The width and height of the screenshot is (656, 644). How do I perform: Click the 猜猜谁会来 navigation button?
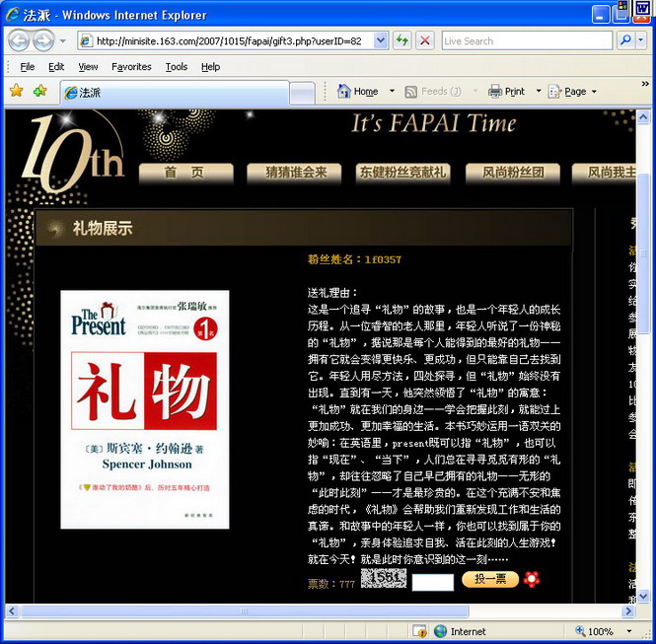tap(294, 173)
